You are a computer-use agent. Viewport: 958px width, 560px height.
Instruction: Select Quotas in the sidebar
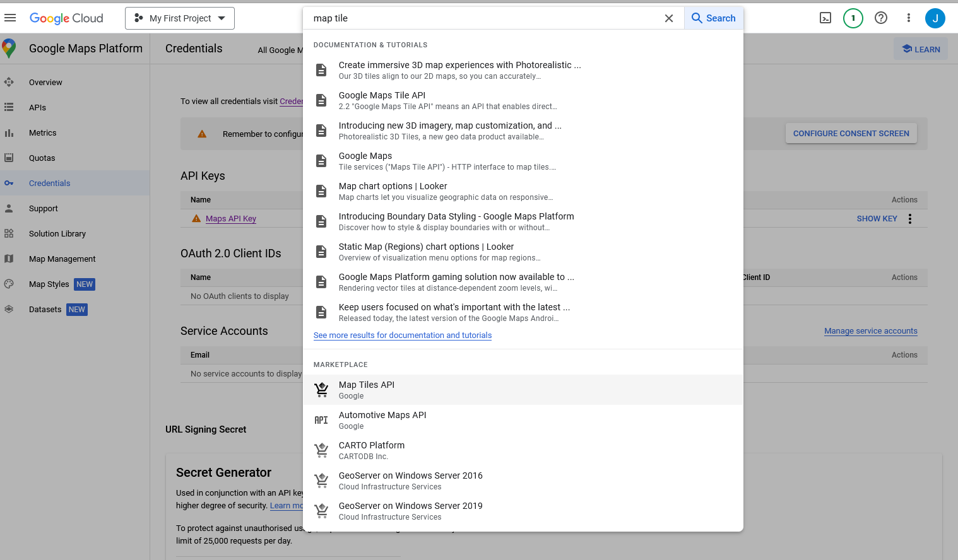click(x=42, y=158)
